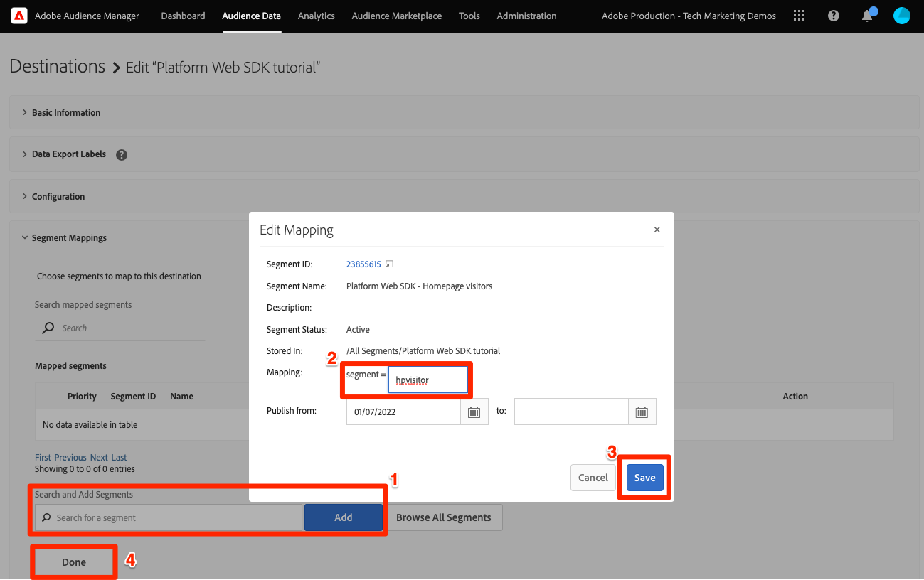Click Browse All Segments button

tap(444, 517)
